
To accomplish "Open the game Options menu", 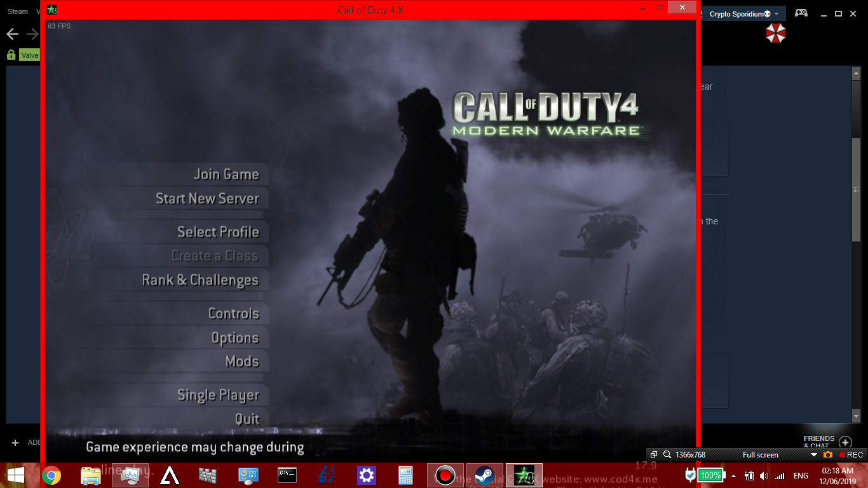I will 235,338.
